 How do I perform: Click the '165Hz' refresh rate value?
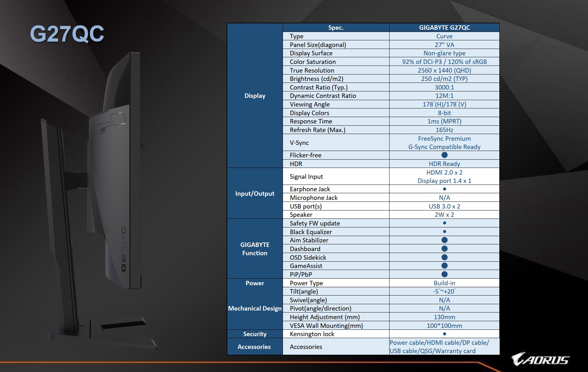444,130
